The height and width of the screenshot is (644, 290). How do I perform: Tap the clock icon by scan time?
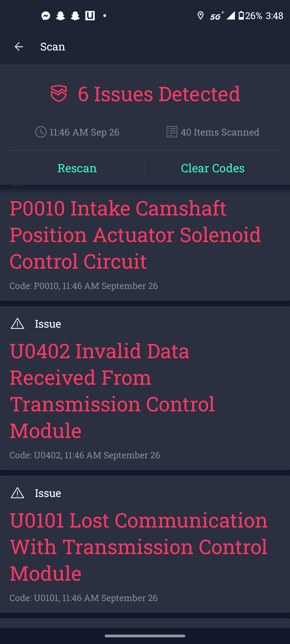click(41, 132)
